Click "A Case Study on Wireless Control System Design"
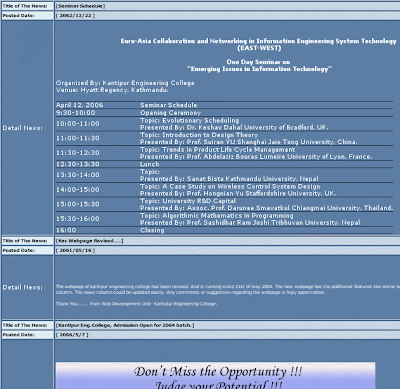400x389 pixels. tap(241, 186)
